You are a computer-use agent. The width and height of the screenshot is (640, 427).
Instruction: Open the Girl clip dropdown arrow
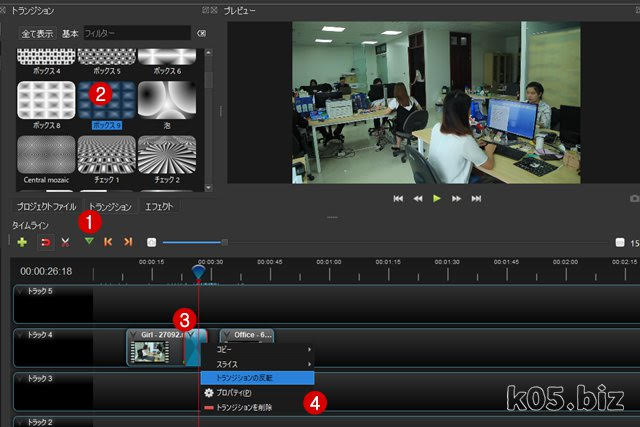tap(133, 335)
